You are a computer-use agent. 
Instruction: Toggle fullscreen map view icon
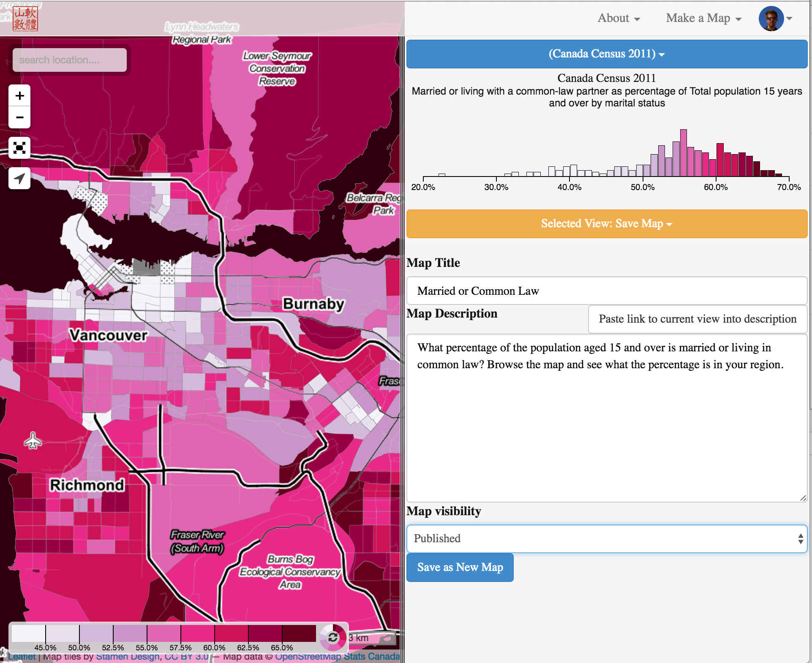pos(19,148)
